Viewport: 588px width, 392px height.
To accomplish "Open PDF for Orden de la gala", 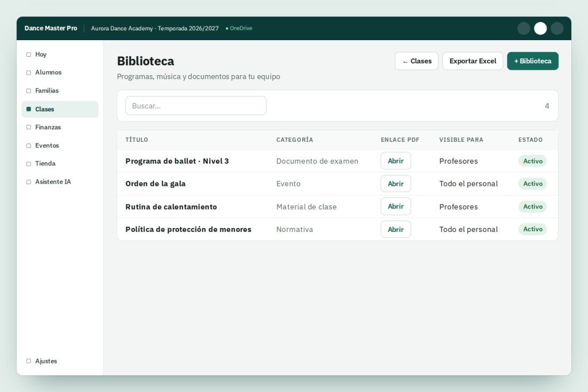I will pyautogui.click(x=396, y=184).
